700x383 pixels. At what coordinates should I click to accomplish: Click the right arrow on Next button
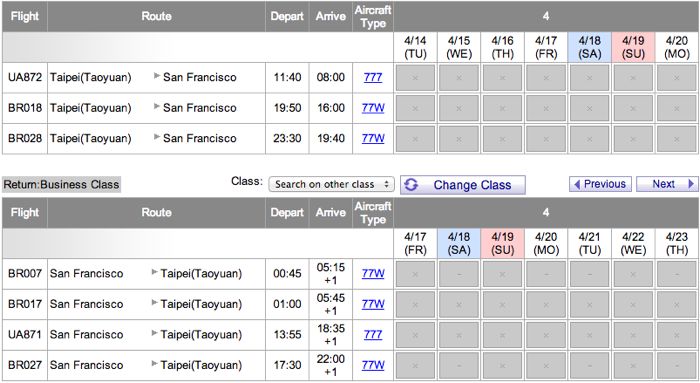pyautogui.click(x=691, y=184)
